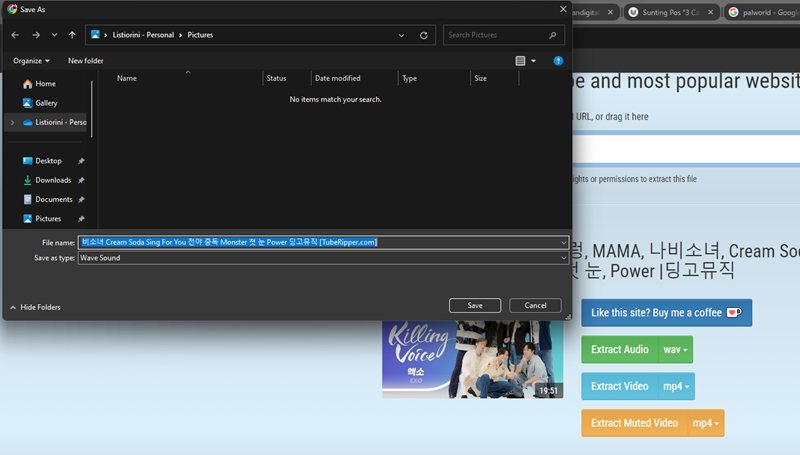Screen dimensions: 800x455
Task: Select Downloads in the sidebar
Action: coord(53,180)
